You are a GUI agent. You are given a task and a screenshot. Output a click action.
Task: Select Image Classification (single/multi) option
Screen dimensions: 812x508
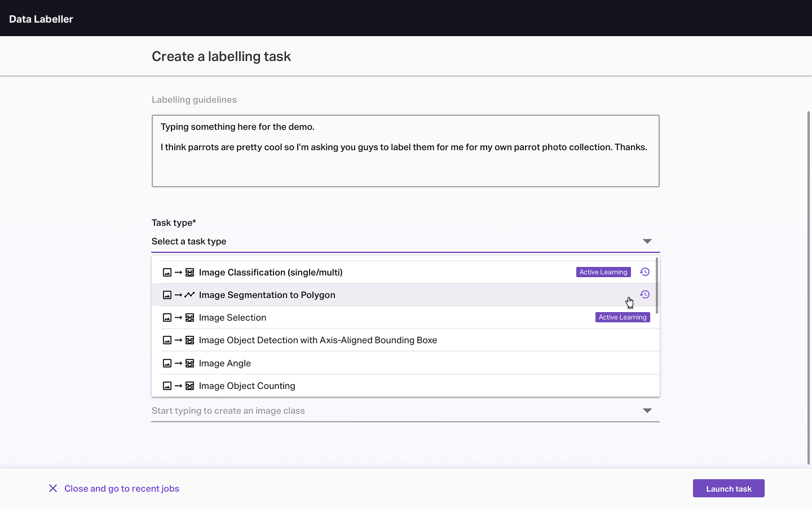(271, 273)
